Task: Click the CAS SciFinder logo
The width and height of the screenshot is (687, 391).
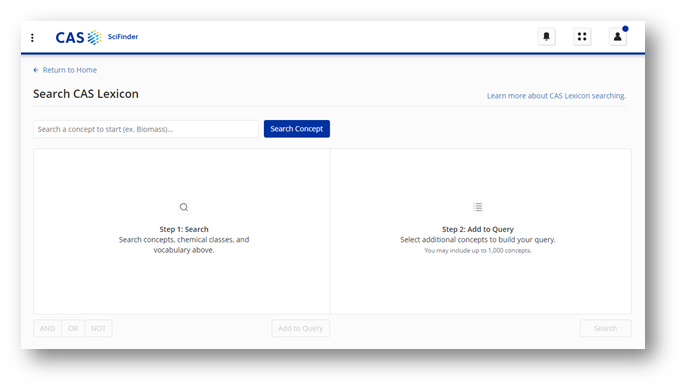Action: 97,37
